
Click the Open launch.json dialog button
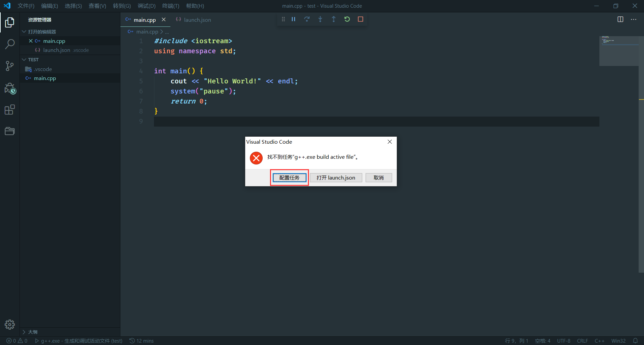point(336,178)
